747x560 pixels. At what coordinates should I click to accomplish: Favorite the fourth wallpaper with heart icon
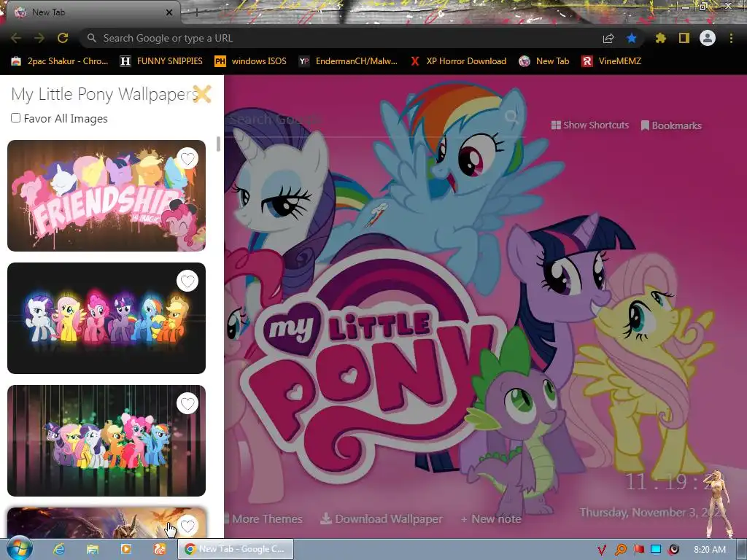187,526
